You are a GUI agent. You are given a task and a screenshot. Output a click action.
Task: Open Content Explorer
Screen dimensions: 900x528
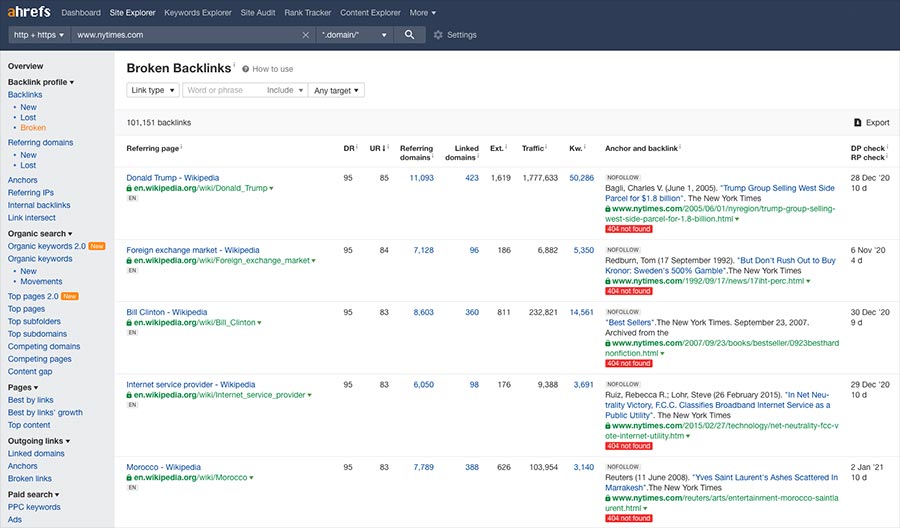370,13
